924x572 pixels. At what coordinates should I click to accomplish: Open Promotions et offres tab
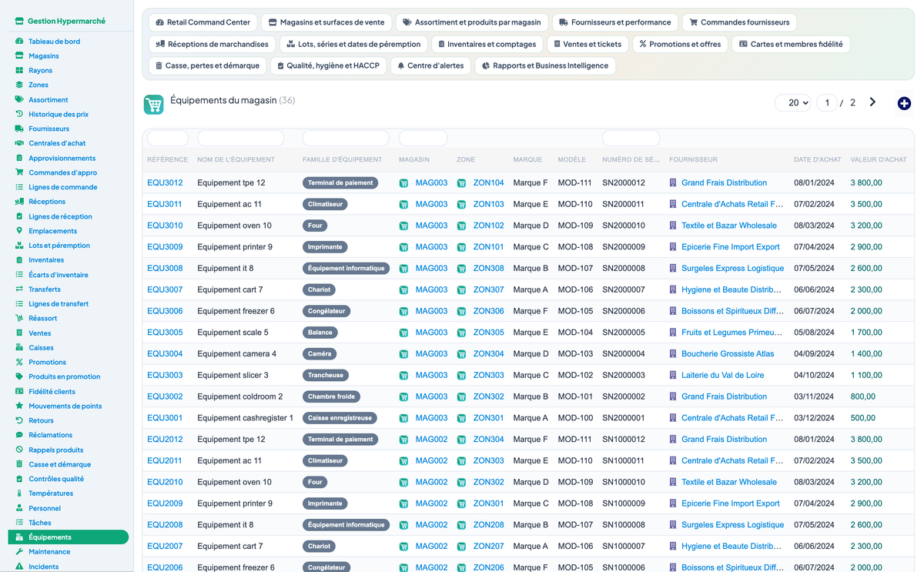point(680,44)
